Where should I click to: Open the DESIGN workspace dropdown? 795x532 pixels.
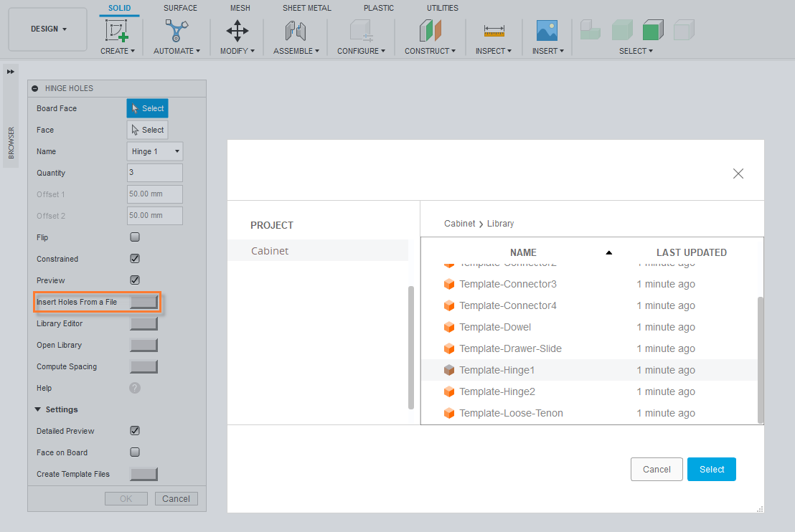[x=48, y=29]
